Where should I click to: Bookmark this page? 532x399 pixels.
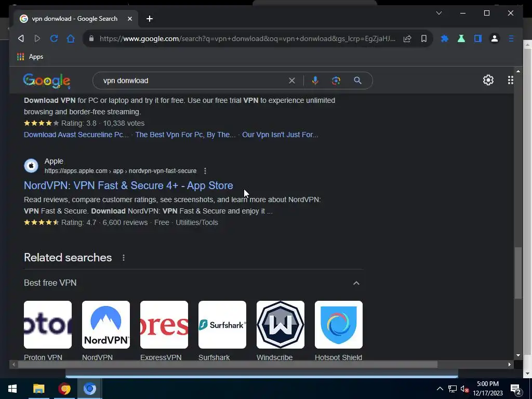click(x=424, y=38)
